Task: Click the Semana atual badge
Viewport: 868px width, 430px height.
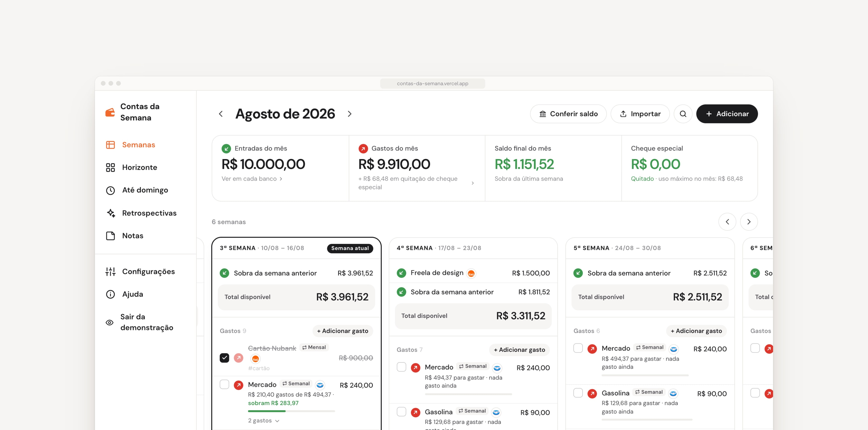Action: point(350,248)
